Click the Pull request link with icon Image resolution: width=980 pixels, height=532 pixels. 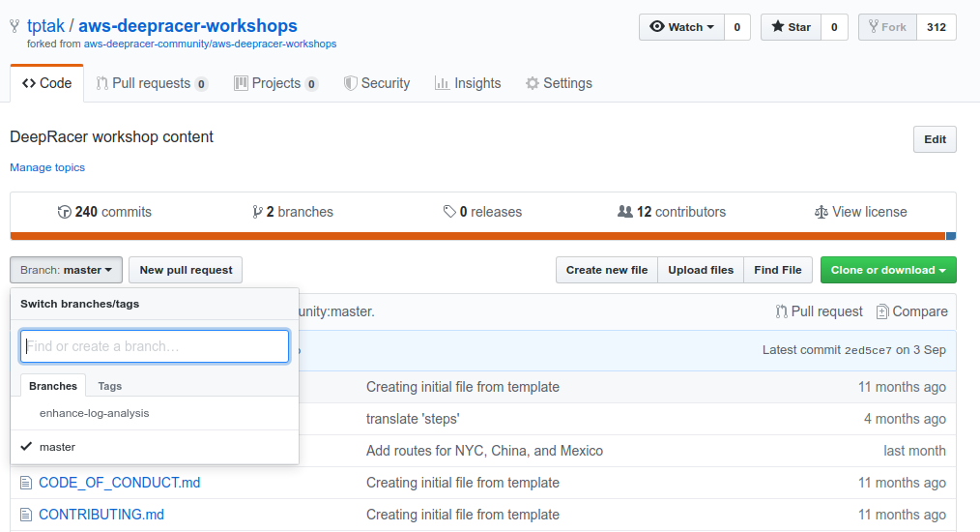819,311
